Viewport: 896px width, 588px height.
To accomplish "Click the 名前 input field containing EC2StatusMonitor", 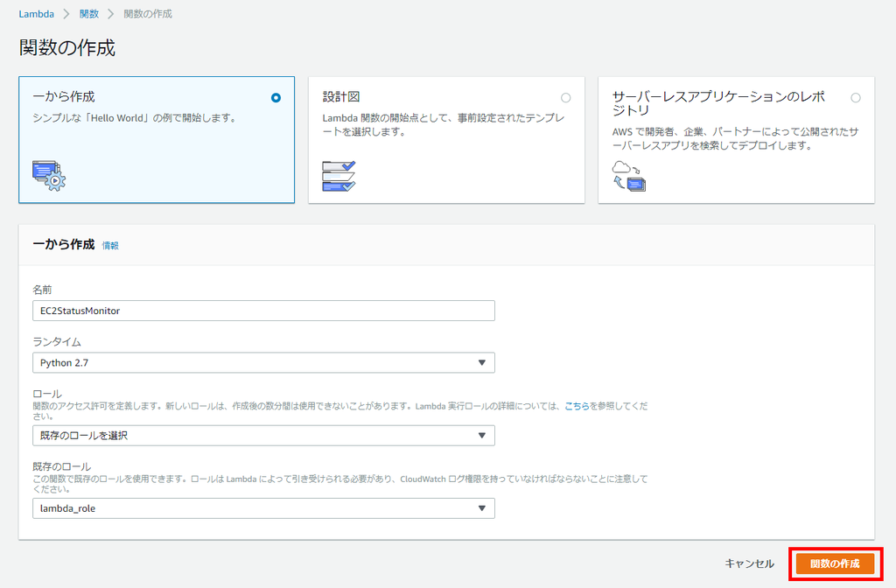I will click(263, 311).
